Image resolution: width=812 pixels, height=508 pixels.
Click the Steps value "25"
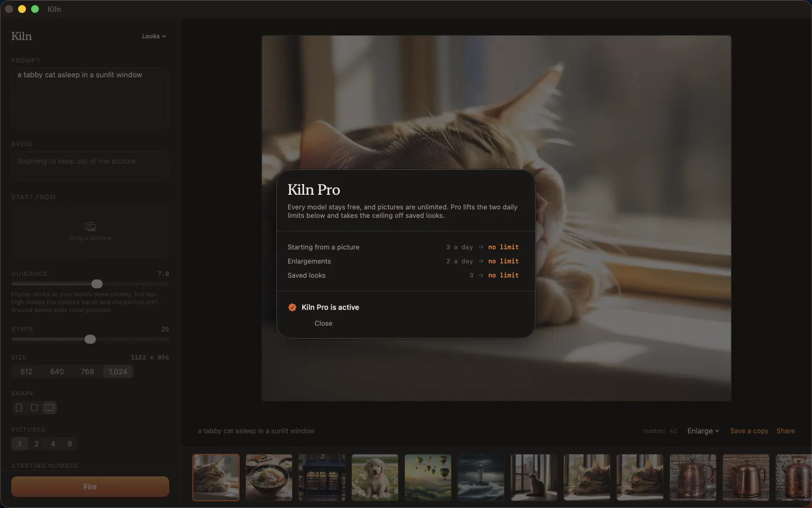click(165, 329)
